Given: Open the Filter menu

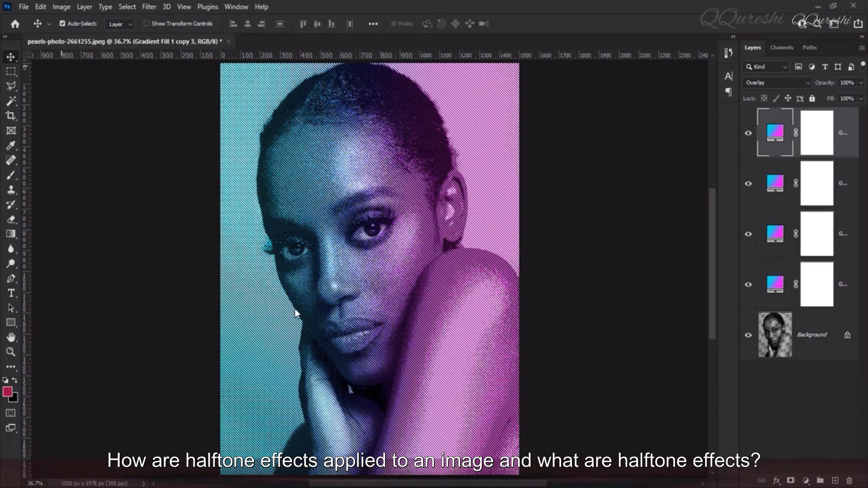Looking at the screenshot, I should click(x=149, y=7).
